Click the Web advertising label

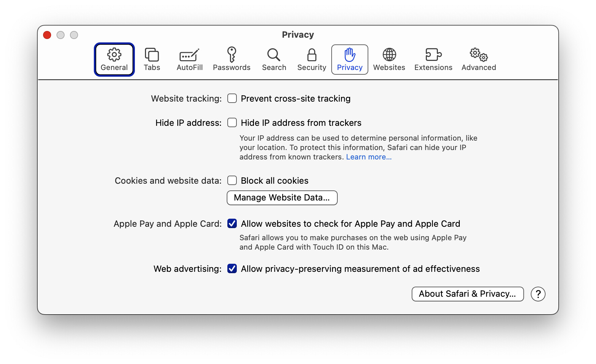pos(188,269)
